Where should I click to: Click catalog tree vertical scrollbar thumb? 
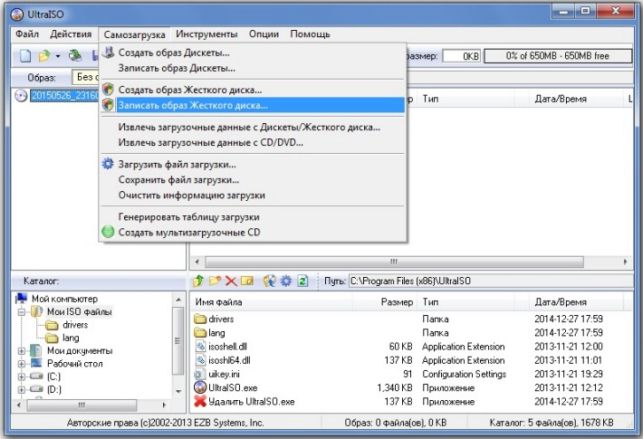click(x=178, y=341)
